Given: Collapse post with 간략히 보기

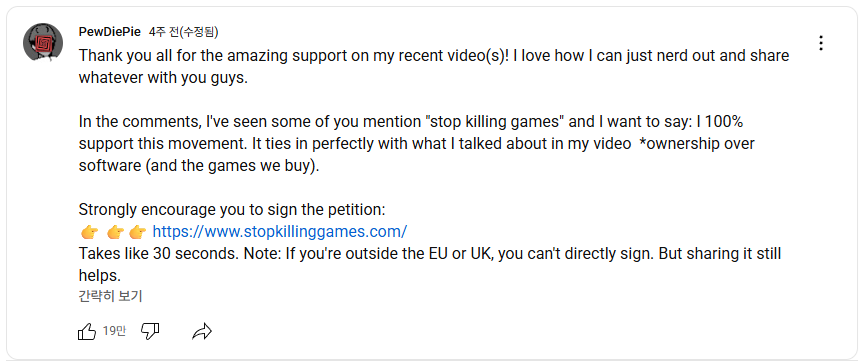Looking at the screenshot, I should 111,297.
